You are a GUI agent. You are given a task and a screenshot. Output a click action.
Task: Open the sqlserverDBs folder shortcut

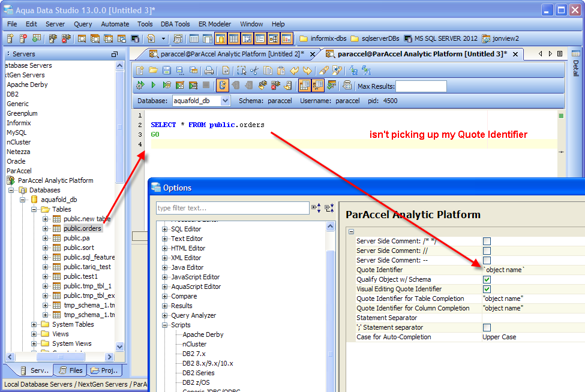point(376,38)
